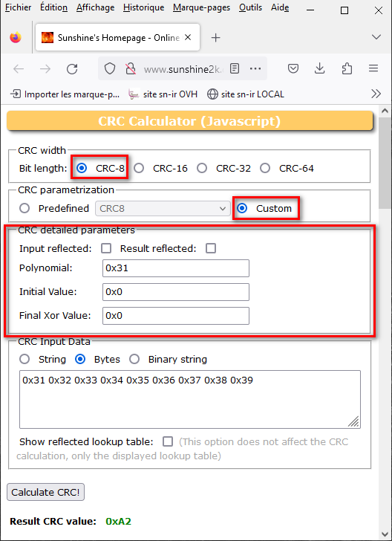Viewport: 392px width, 541px height.
Task: Open the Downloads arrow icon
Action: (320, 68)
